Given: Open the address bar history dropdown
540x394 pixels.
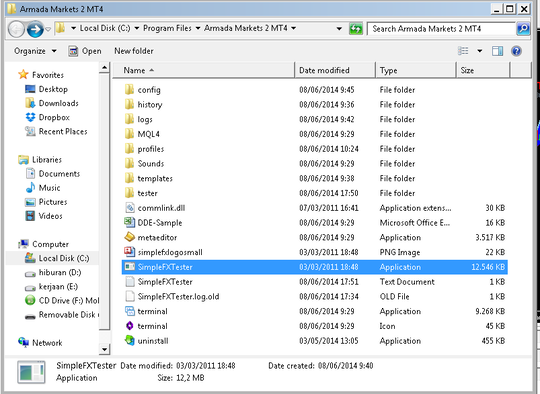Looking at the screenshot, I should [339, 29].
